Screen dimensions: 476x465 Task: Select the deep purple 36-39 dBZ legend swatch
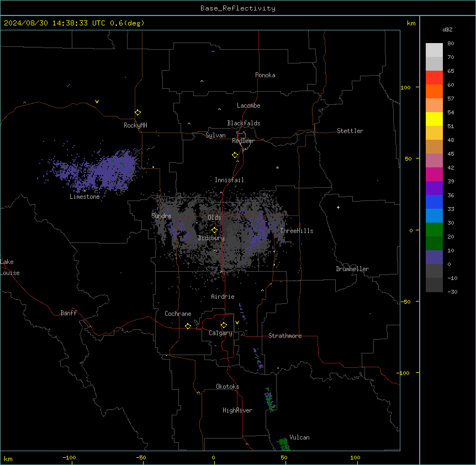434,188
